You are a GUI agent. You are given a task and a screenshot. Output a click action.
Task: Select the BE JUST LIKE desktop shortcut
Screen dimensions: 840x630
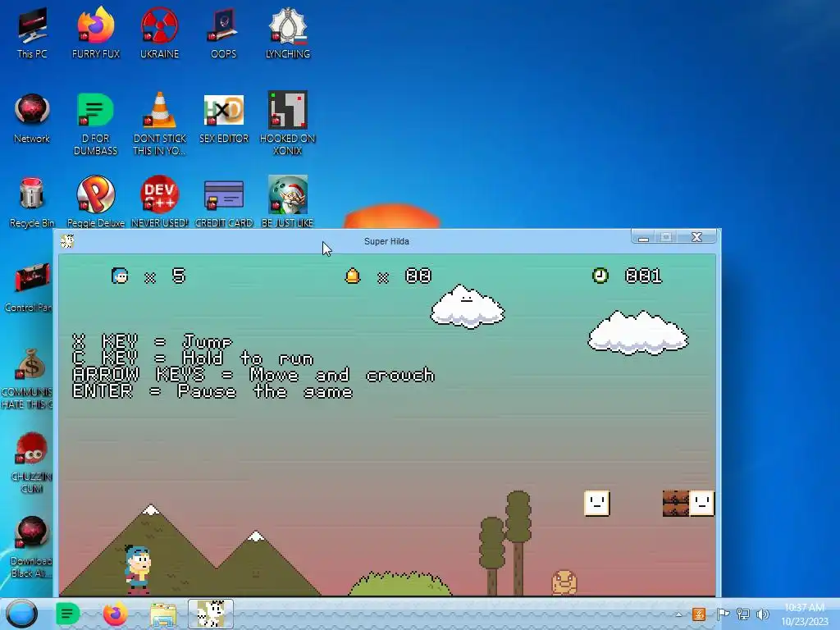point(288,202)
